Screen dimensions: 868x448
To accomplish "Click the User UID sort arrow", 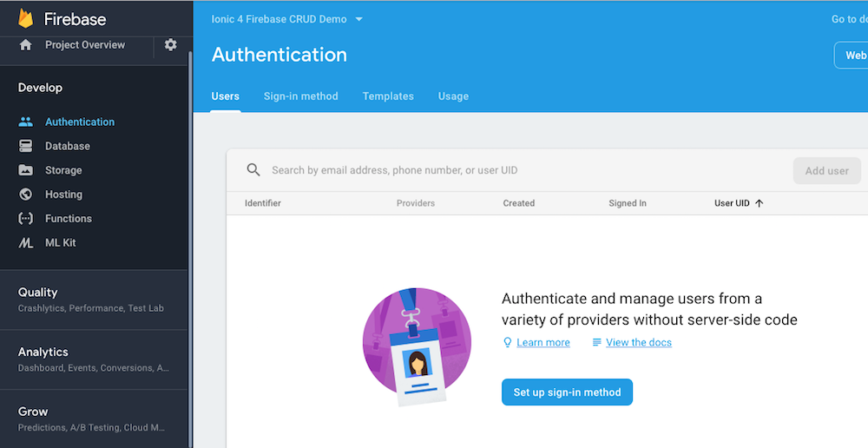I will coord(759,203).
